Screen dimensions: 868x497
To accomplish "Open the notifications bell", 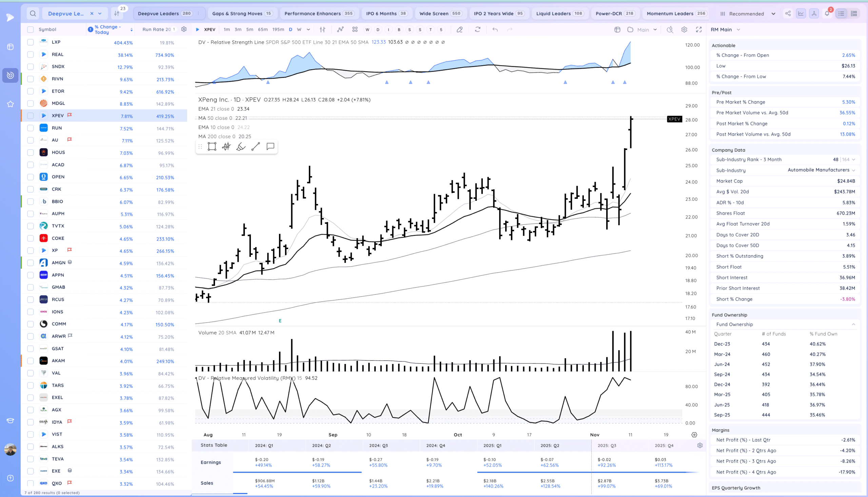I will [x=827, y=14].
